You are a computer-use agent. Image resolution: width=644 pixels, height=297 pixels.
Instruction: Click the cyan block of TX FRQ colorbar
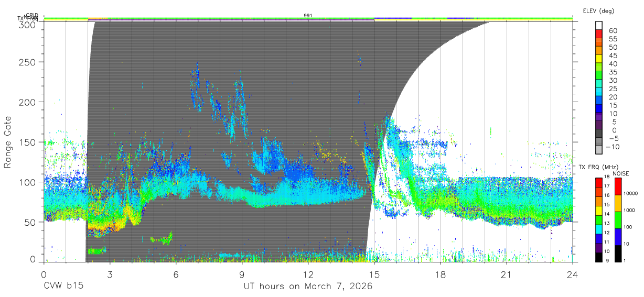tap(599, 229)
